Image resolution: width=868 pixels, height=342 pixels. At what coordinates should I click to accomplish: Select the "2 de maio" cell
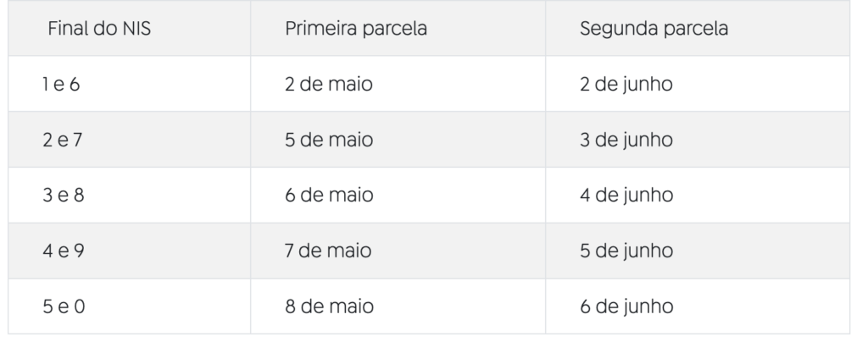tap(328, 84)
